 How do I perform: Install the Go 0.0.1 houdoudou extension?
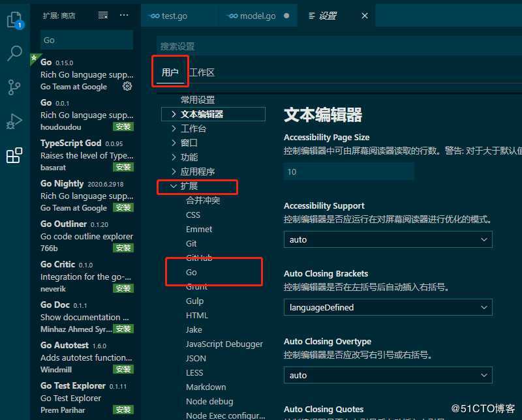coord(123,127)
